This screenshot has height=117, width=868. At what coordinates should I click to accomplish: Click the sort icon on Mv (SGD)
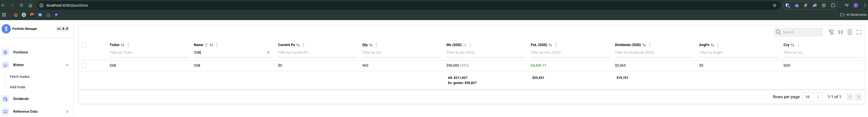click(x=465, y=45)
